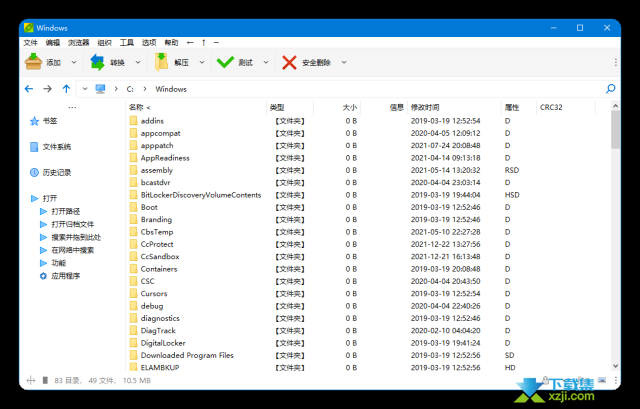640x409 pixels.
Task: Click the small dark rectangle icon in the status bar
Action: pyautogui.click(x=45, y=380)
